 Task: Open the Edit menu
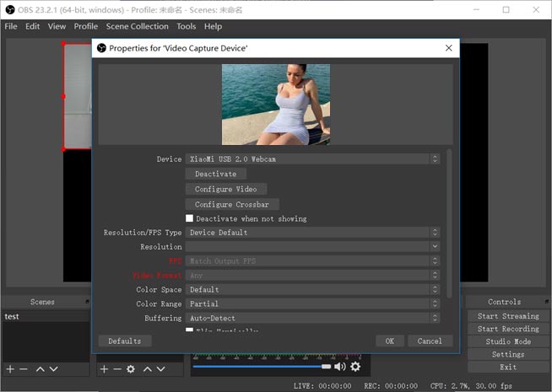32,26
